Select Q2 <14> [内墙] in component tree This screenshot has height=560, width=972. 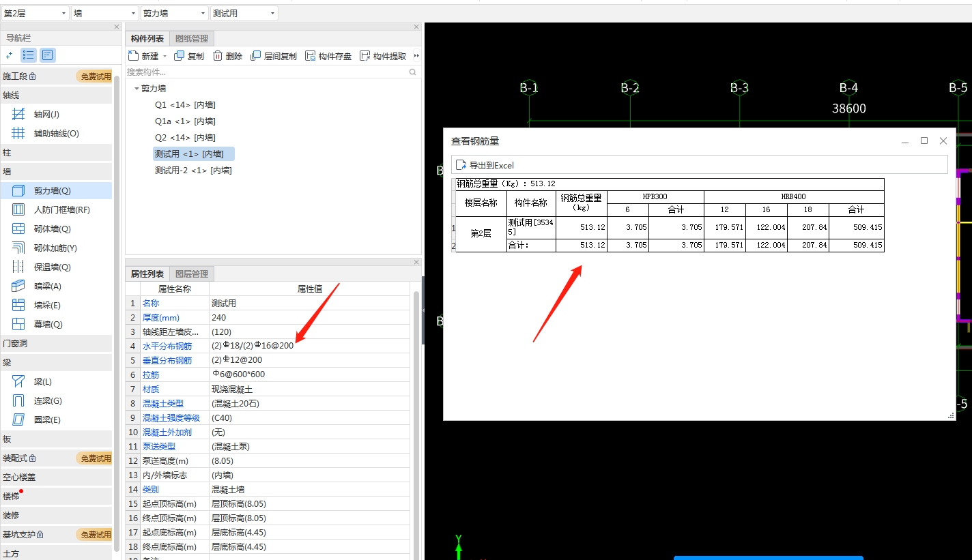coord(185,137)
